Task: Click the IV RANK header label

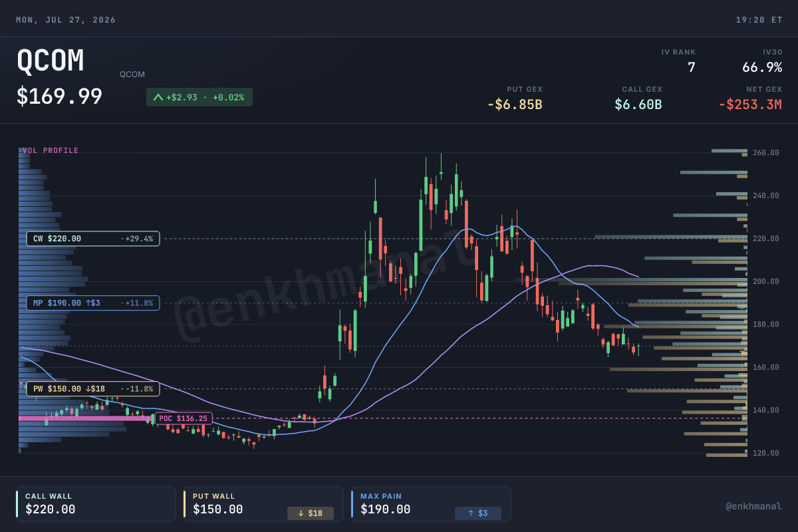Action: tap(678, 52)
